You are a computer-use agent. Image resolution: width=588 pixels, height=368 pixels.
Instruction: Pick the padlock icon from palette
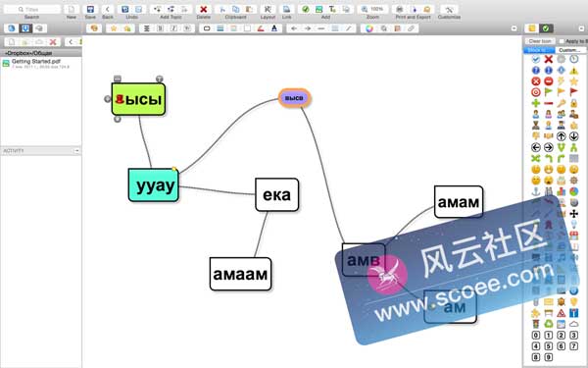tap(573, 103)
